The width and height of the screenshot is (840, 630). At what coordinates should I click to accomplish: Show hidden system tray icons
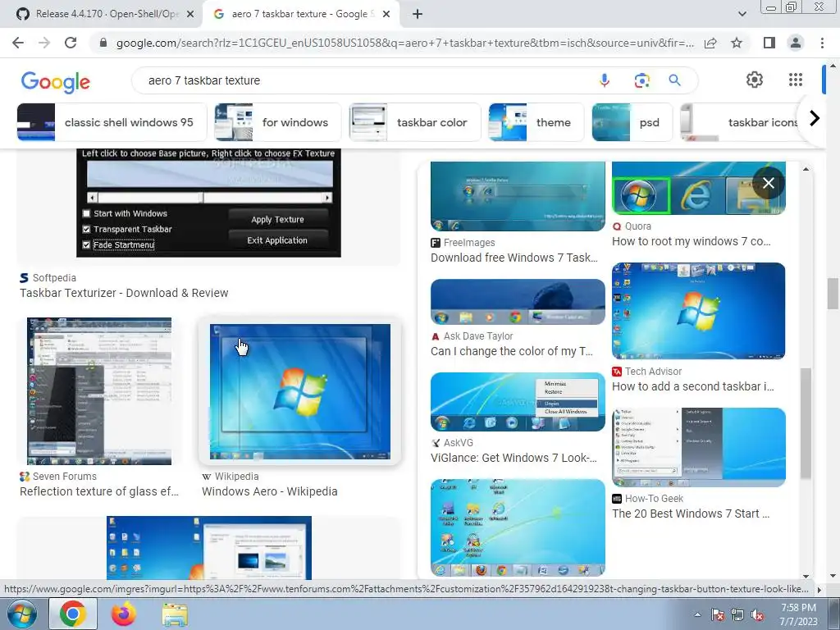[x=697, y=614]
